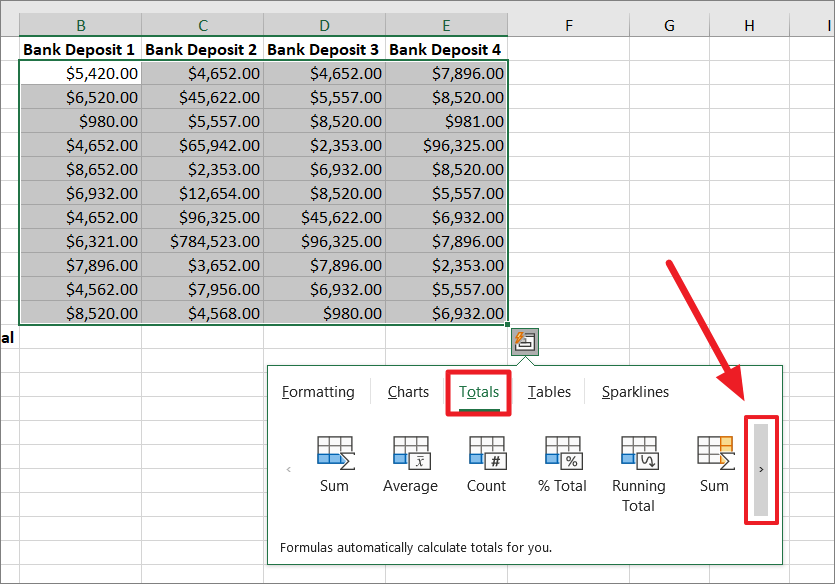Select column B header
The image size is (835, 584).
point(80,25)
